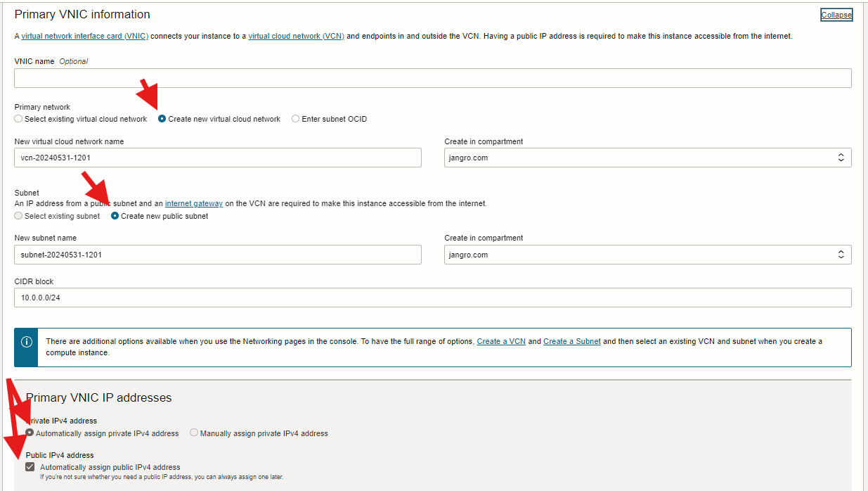
Task: Open the Create a VCN link
Action: pyautogui.click(x=501, y=342)
